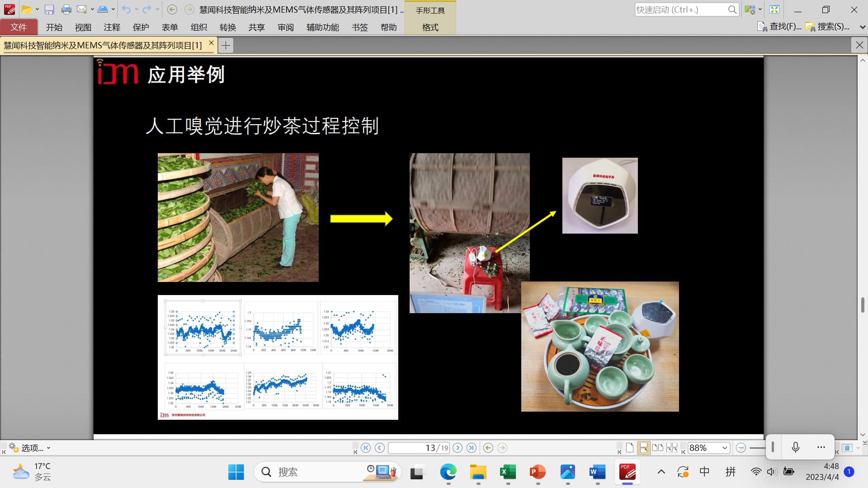The width and height of the screenshot is (868, 488).
Task: Click the 文件 file button
Action: (x=19, y=27)
